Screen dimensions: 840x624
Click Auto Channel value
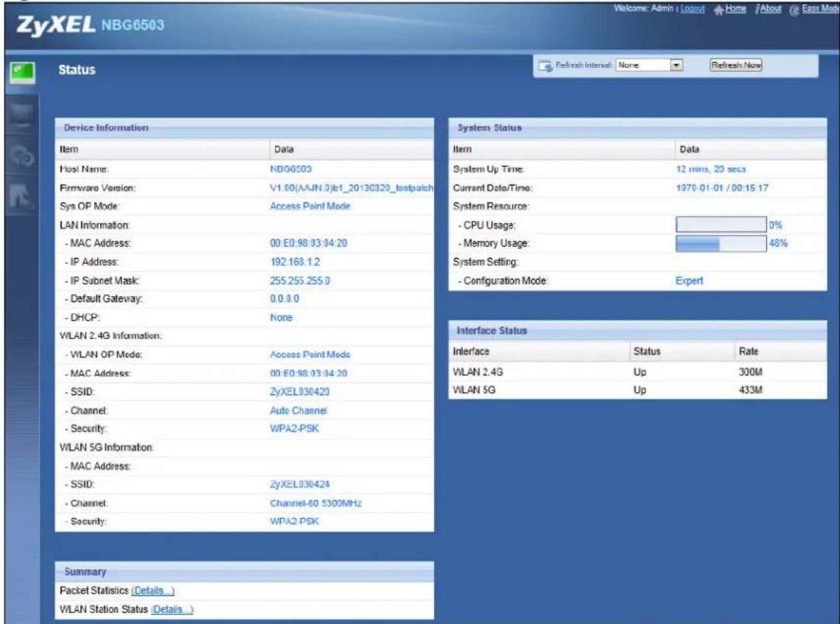(299, 411)
